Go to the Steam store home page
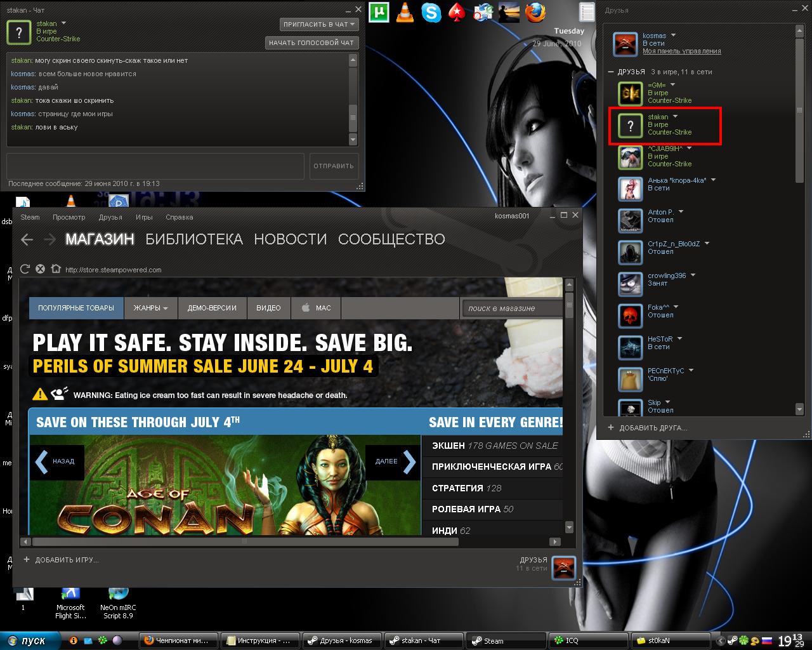Screen dimensions: 812x650 click(x=55, y=269)
